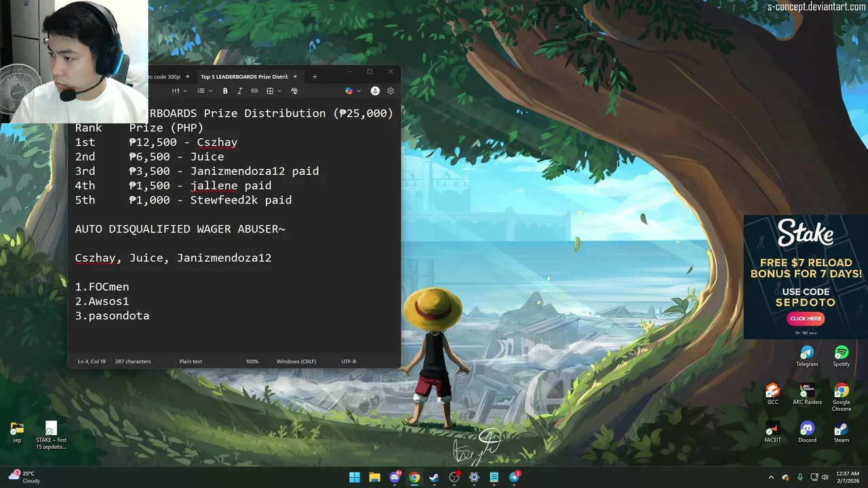Click on 'Janizmendoza12 paid' text
The image size is (868, 488).
click(x=254, y=171)
